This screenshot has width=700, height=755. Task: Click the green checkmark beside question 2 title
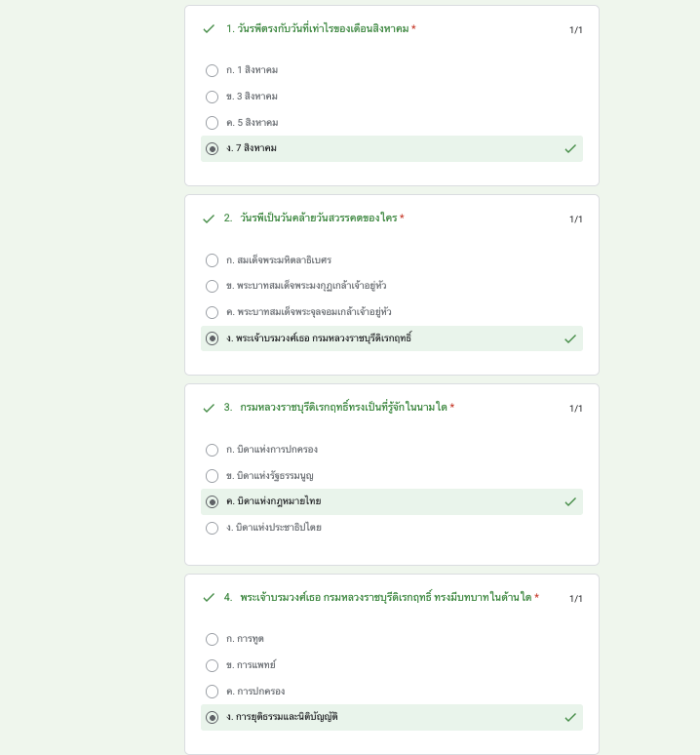pos(209,219)
